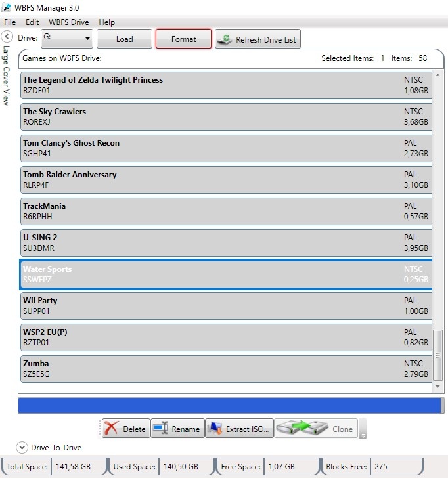The image size is (448, 478).
Task: Click the red X Delete icon
Action: click(x=112, y=429)
